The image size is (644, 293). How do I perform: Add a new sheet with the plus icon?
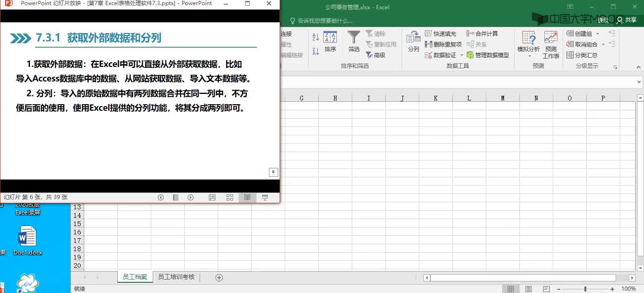pyautogui.click(x=219, y=278)
